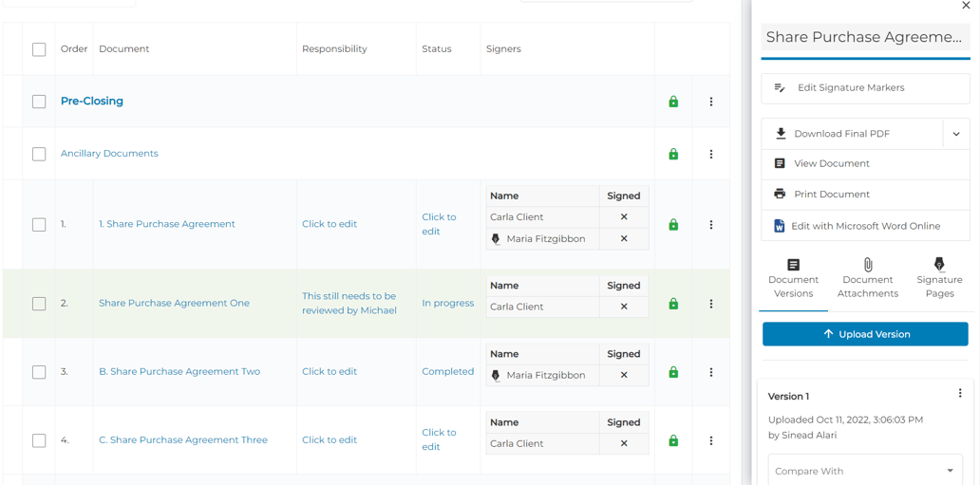Click the Share Purchase Agreement title field

coord(865,38)
